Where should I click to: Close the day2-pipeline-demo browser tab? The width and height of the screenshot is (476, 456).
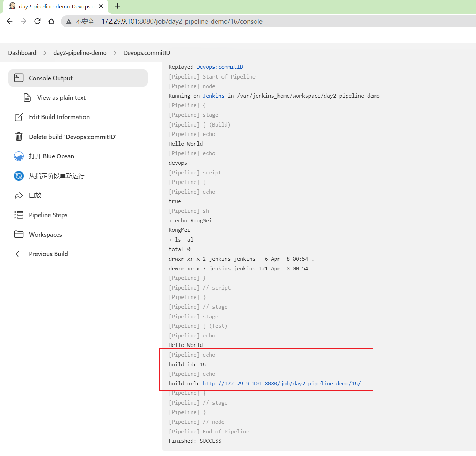[x=101, y=6]
